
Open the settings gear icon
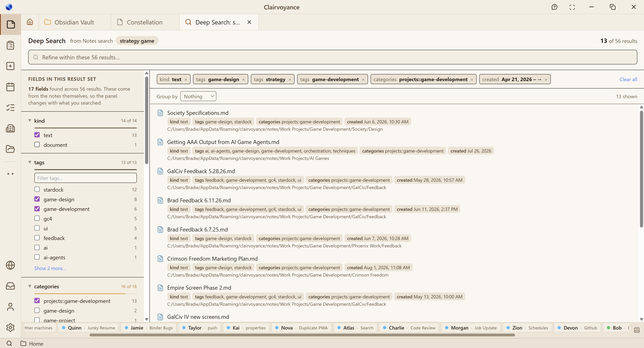[10, 327]
